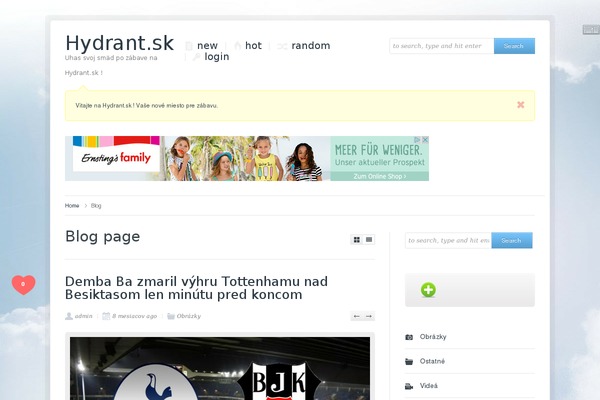Switch to list view layout

(x=369, y=240)
